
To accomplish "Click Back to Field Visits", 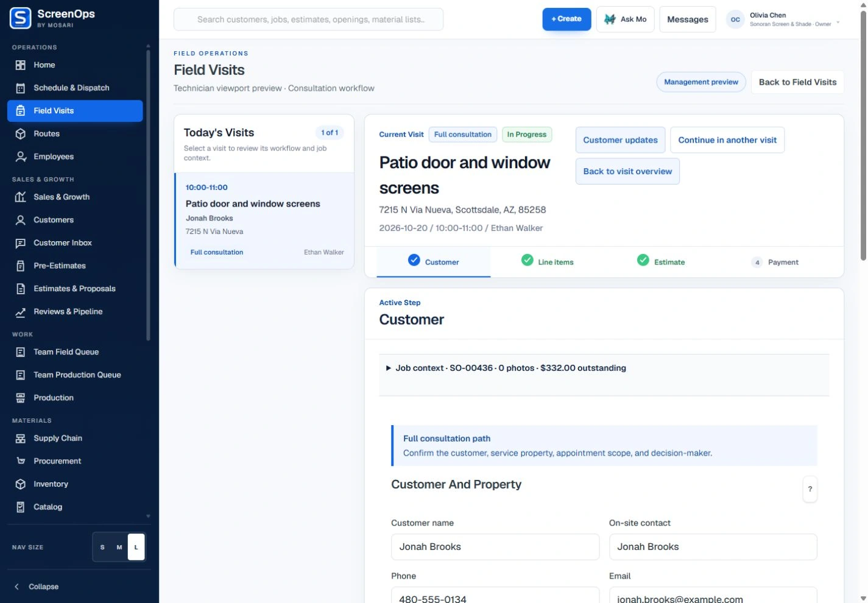I will [797, 82].
